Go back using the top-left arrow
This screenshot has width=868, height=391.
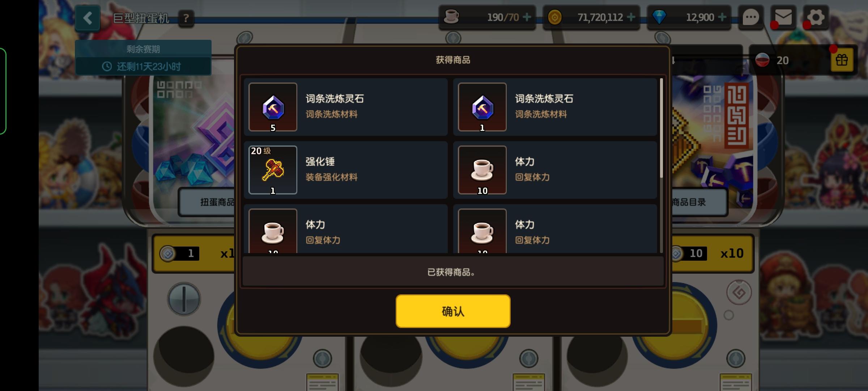(88, 18)
